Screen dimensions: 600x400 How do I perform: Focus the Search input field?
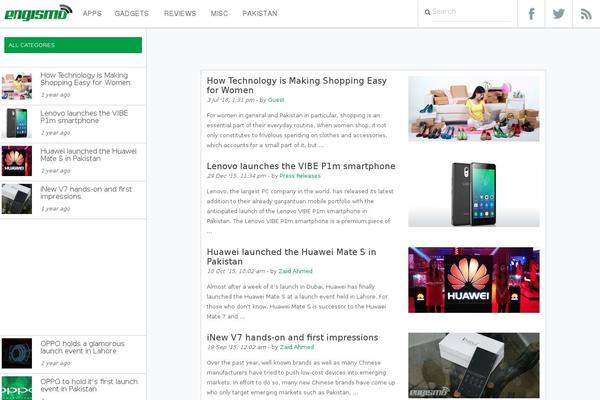(x=471, y=12)
